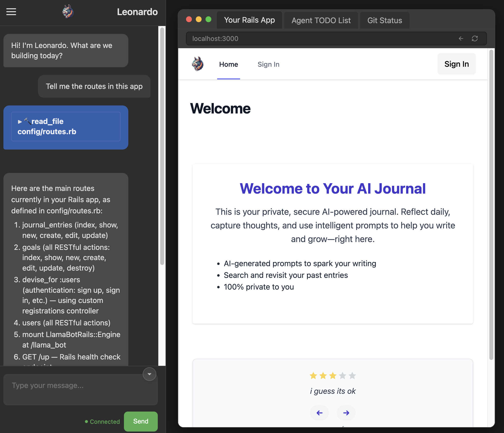The width and height of the screenshot is (504, 433).
Task: Click the chat panel scrollbar thumb
Action: (162, 146)
